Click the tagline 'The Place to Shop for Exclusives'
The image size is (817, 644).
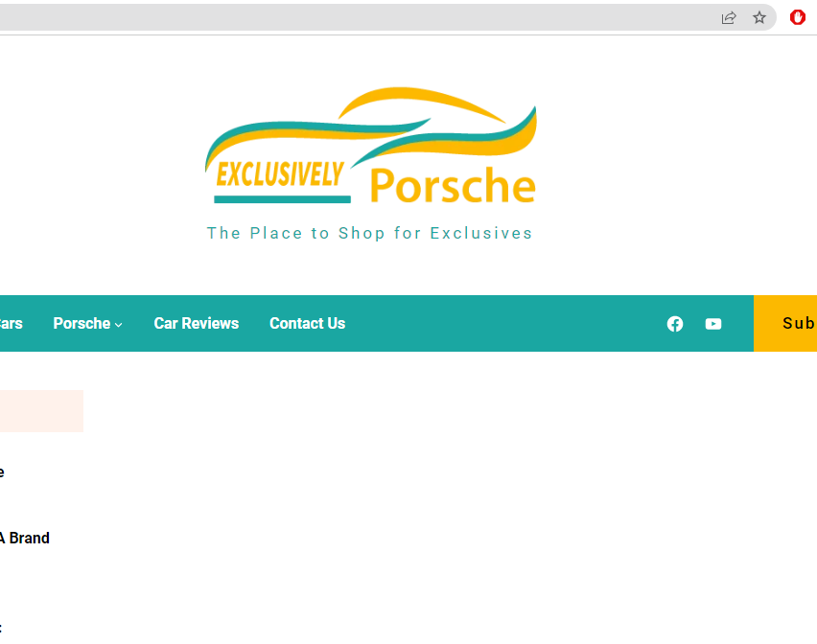coord(369,233)
